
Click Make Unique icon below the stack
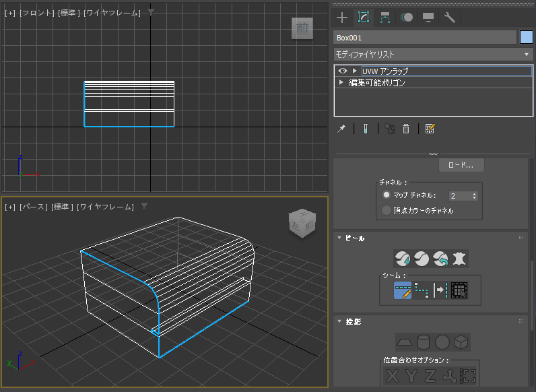tap(390, 129)
